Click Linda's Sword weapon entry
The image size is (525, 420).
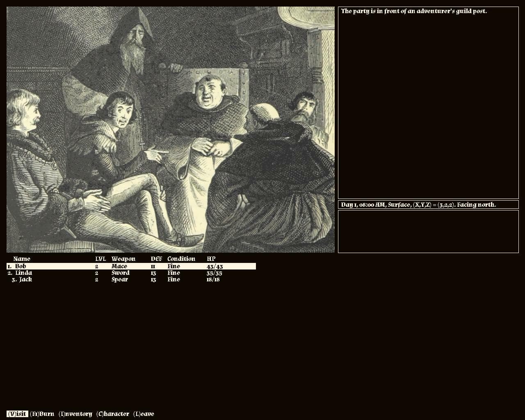tap(121, 273)
